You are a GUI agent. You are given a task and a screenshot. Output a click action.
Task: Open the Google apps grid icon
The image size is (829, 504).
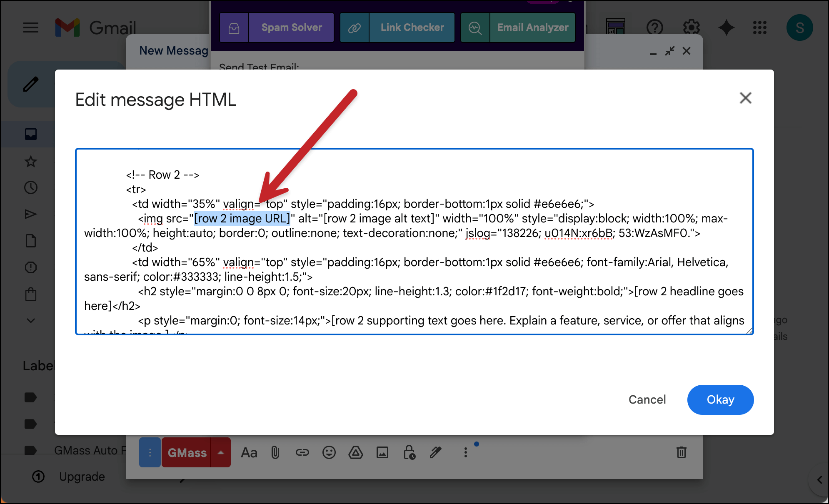pos(759,28)
